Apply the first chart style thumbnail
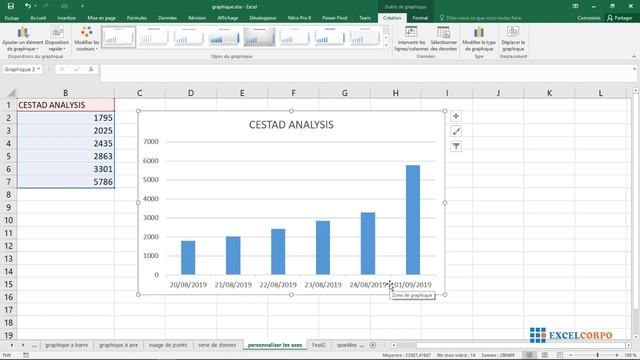640x360 pixels. [118, 37]
